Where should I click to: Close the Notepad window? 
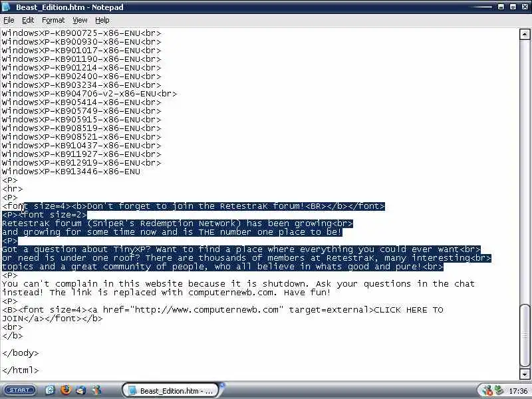(x=525, y=7)
